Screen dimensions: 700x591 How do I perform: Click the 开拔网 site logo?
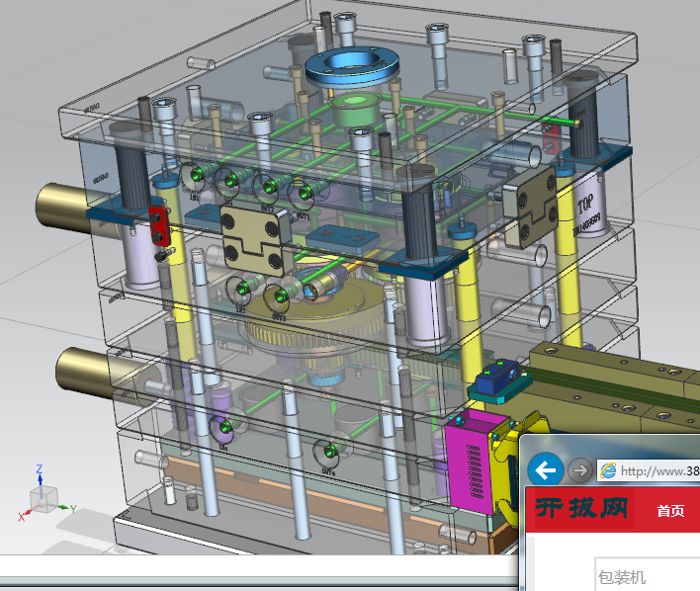click(x=582, y=508)
